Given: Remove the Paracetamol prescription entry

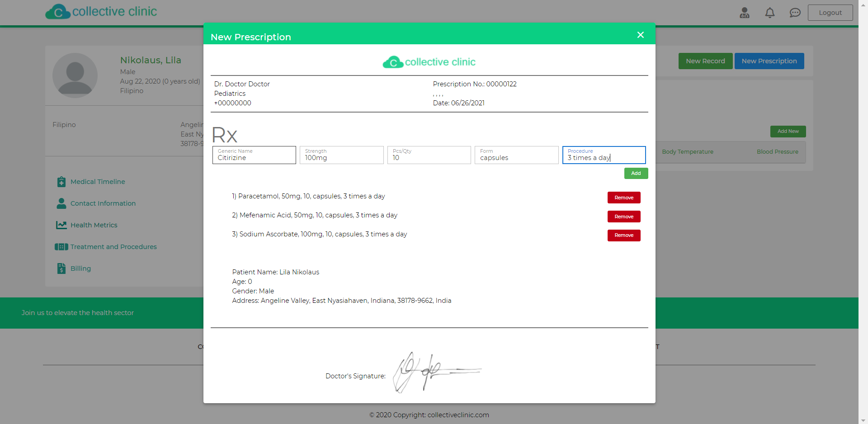Looking at the screenshot, I should pyautogui.click(x=624, y=198).
